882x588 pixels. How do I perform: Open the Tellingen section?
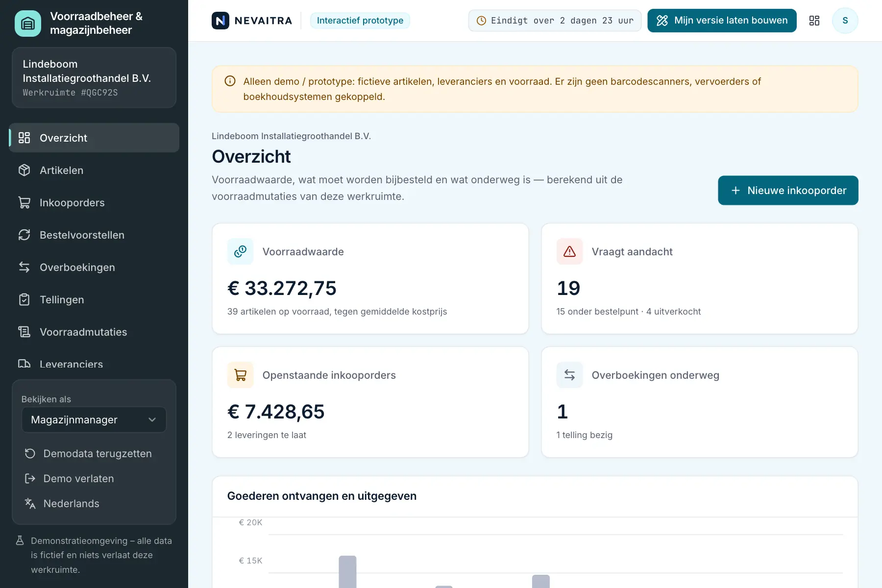94,299
